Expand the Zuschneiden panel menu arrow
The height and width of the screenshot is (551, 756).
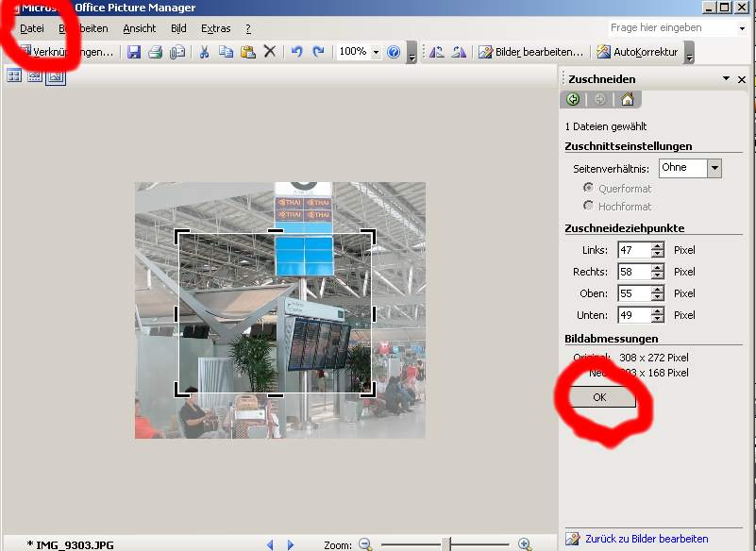(x=726, y=79)
